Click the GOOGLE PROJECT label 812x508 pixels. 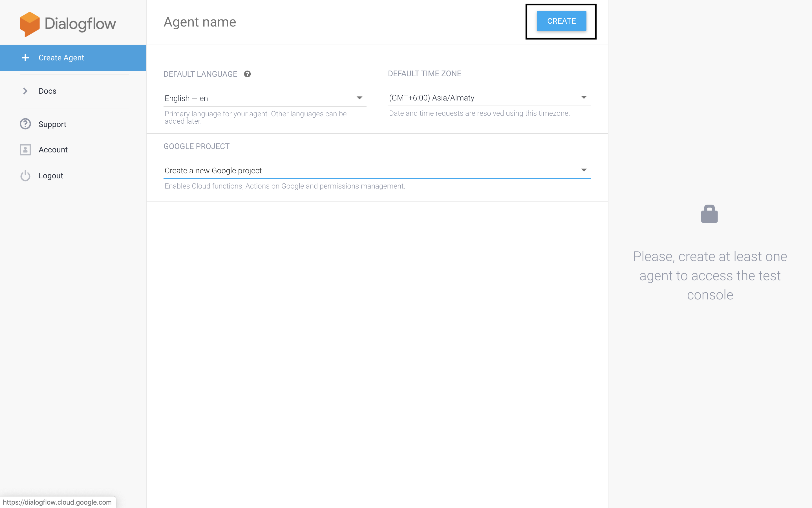[x=197, y=146]
